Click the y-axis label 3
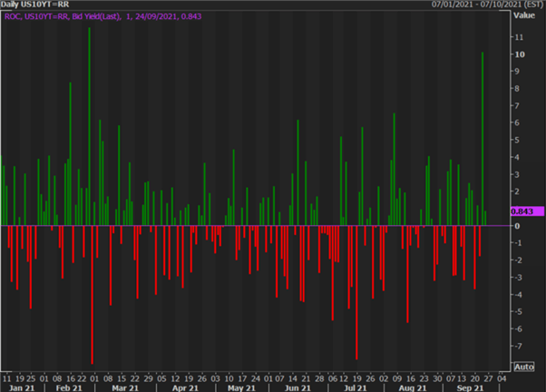Screen dimensions: 546x392 (x=517, y=174)
